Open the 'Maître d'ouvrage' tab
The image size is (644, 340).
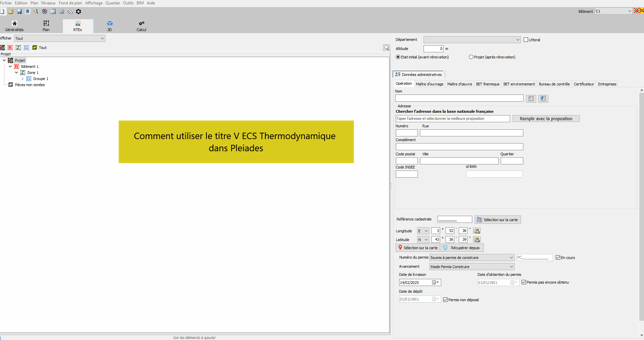[429, 84]
